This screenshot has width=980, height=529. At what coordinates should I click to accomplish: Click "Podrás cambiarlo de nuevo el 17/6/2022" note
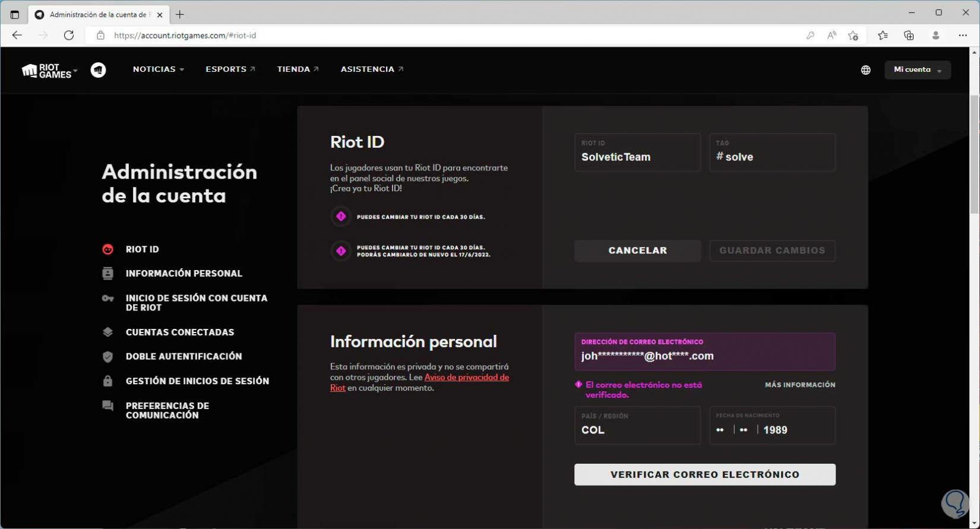(x=423, y=255)
